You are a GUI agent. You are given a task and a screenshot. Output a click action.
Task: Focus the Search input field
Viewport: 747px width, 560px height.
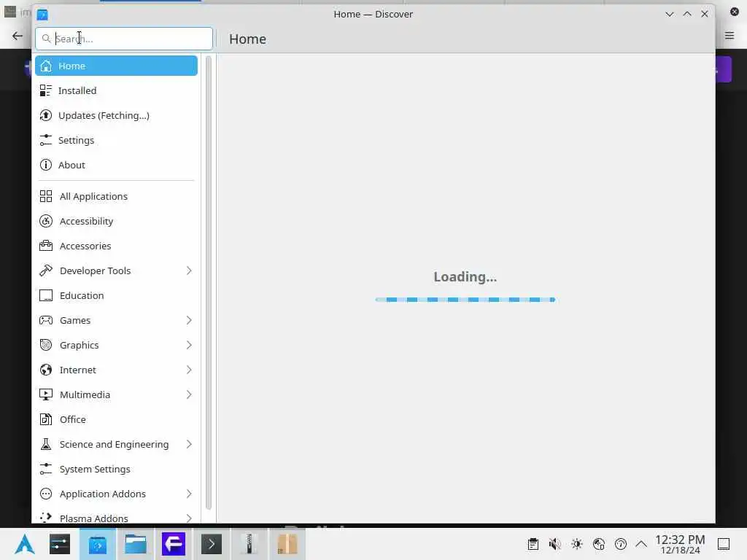124,39
